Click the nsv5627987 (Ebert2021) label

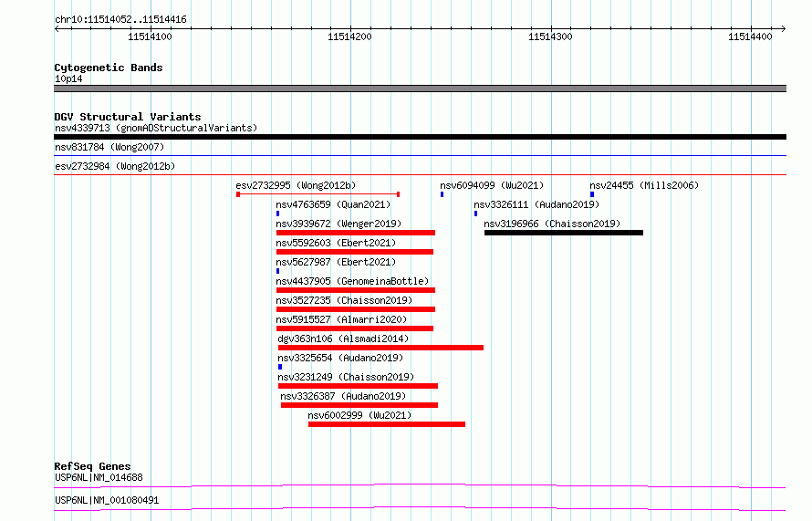point(336,262)
